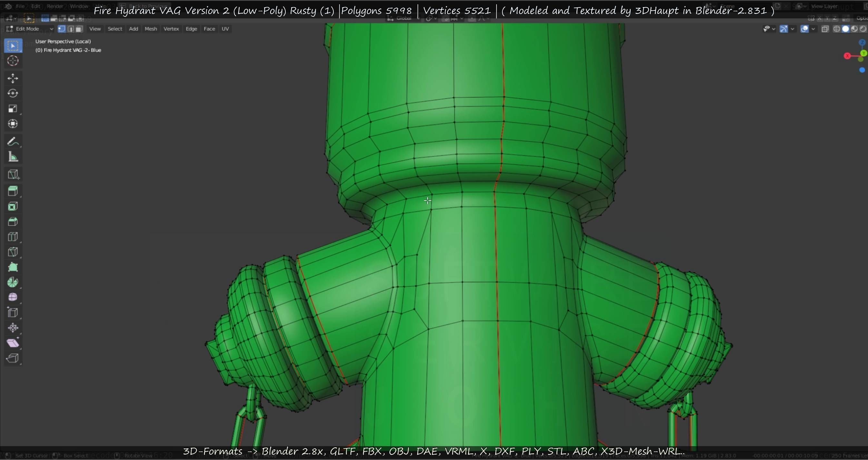Activate the Loop Cut tool
This screenshot has width=868, height=460.
13,236
